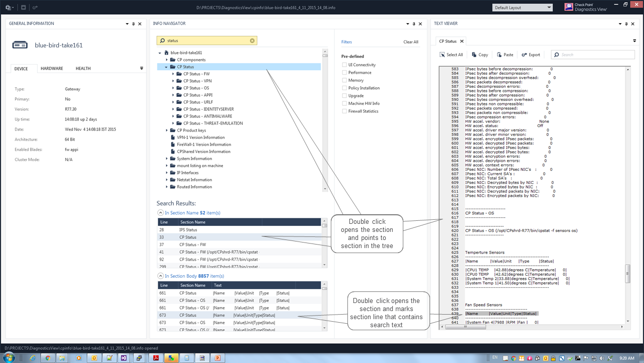The width and height of the screenshot is (644, 363).
Task: Expand the IP Interfaces tree node
Action: click(x=167, y=172)
